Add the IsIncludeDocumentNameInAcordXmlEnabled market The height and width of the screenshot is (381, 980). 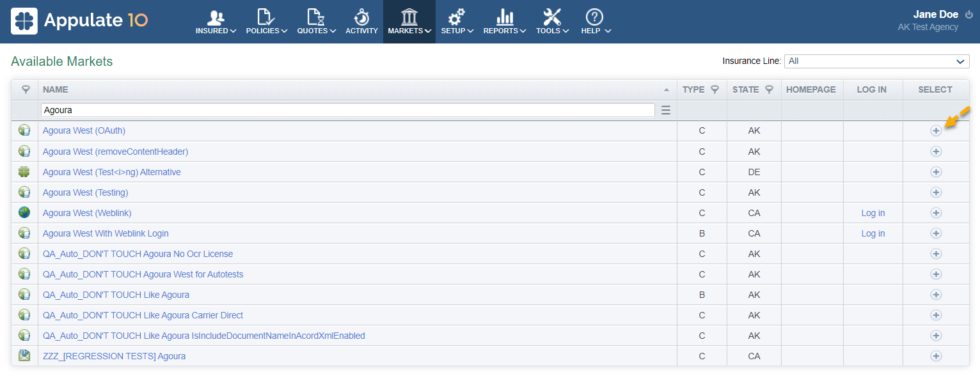pos(936,336)
